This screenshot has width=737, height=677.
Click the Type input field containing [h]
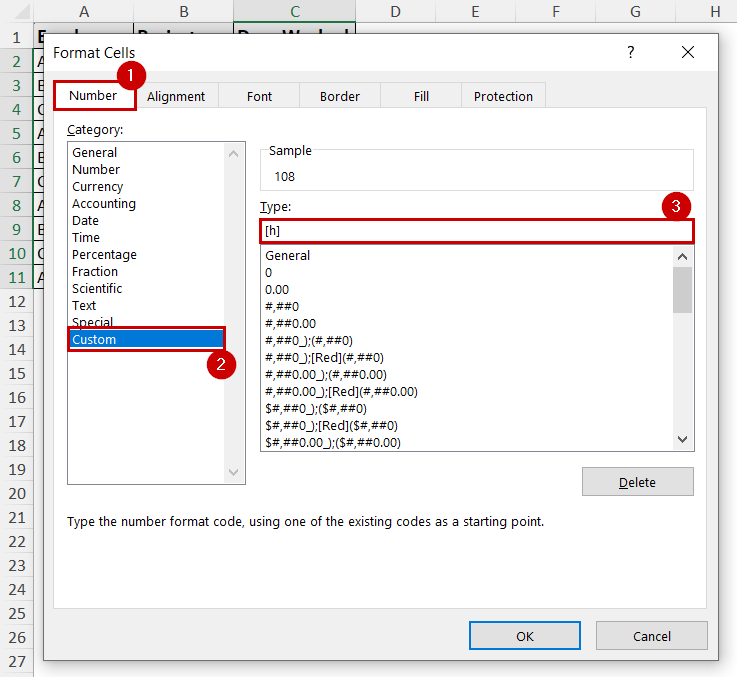coord(477,231)
